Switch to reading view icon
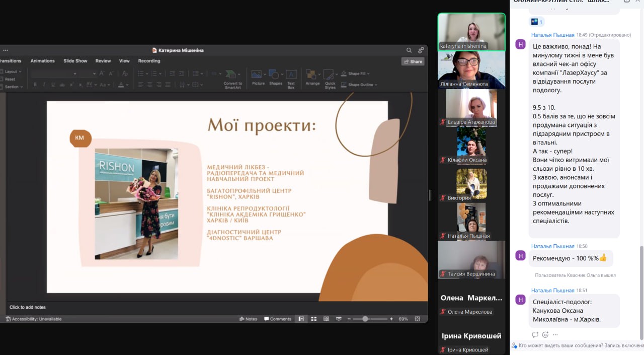The height and width of the screenshot is (355, 644). (x=326, y=319)
